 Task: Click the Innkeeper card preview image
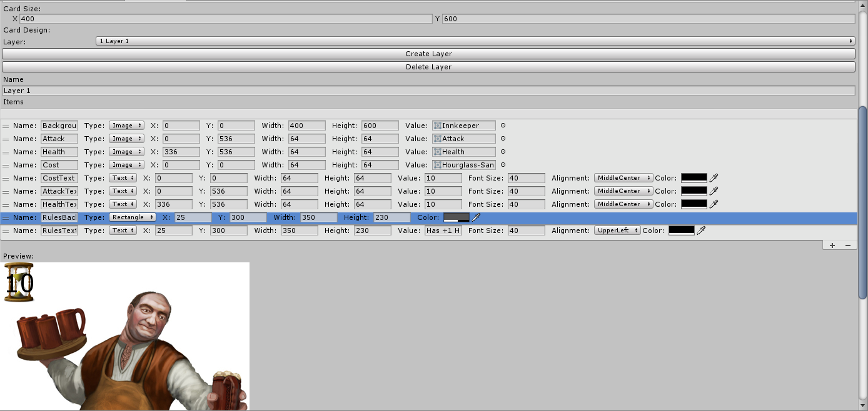click(125, 336)
